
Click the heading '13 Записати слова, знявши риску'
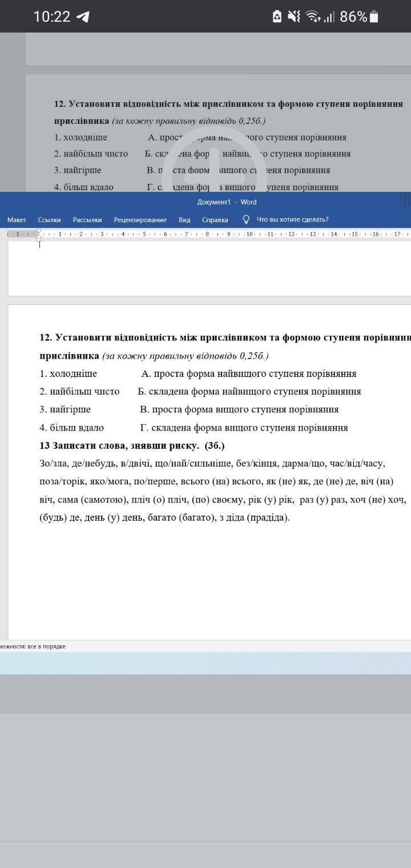pos(131,445)
